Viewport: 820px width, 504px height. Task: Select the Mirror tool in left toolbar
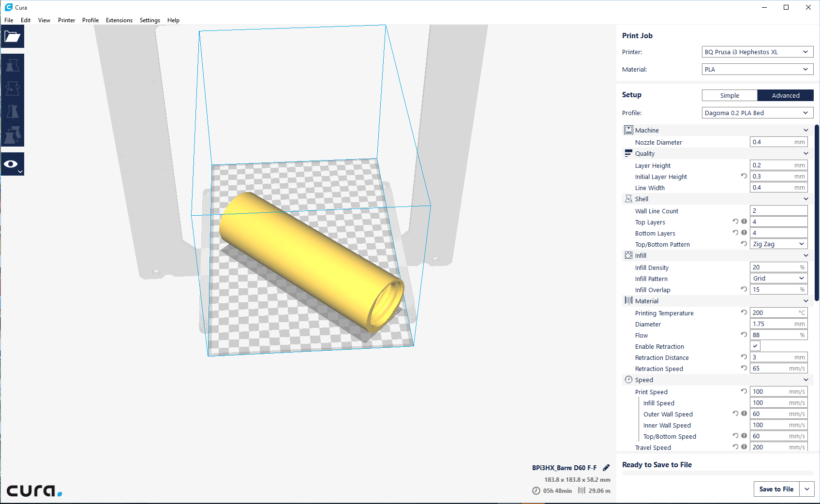[12, 112]
